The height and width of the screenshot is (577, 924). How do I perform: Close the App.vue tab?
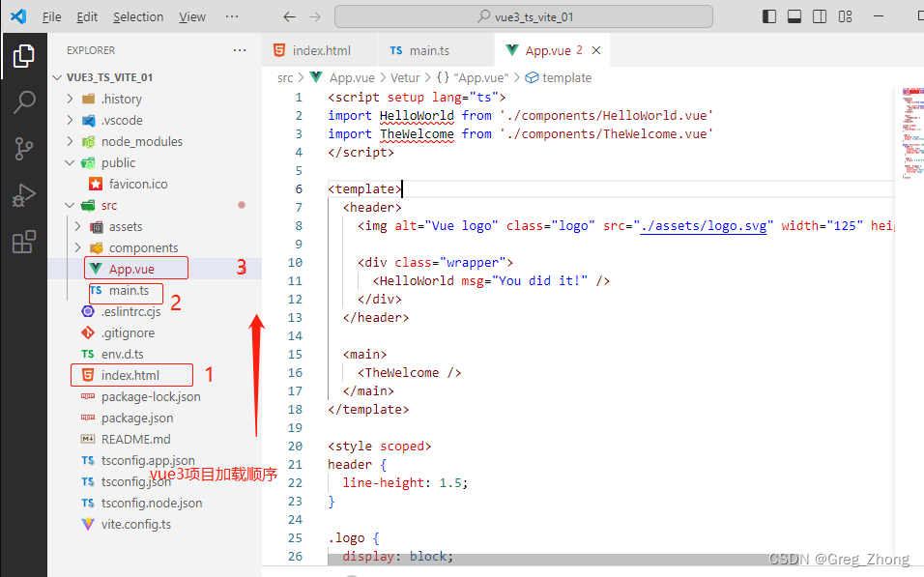click(x=595, y=49)
